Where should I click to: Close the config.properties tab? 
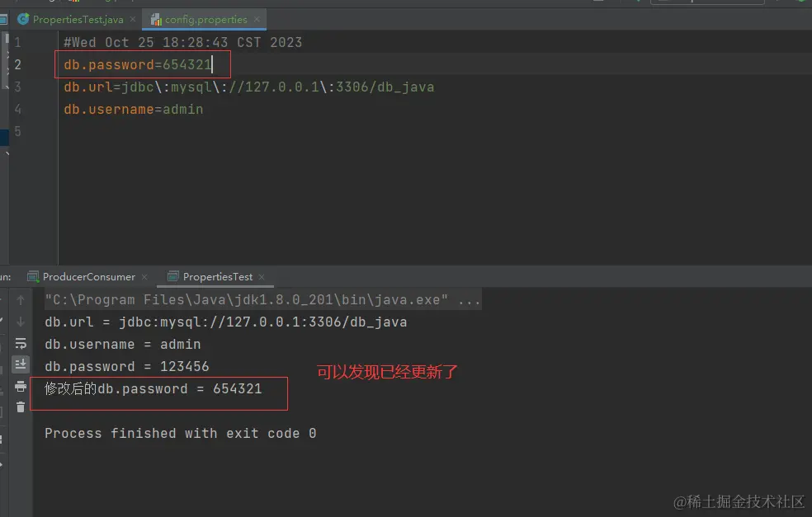pyautogui.click(x=257, y=19)
